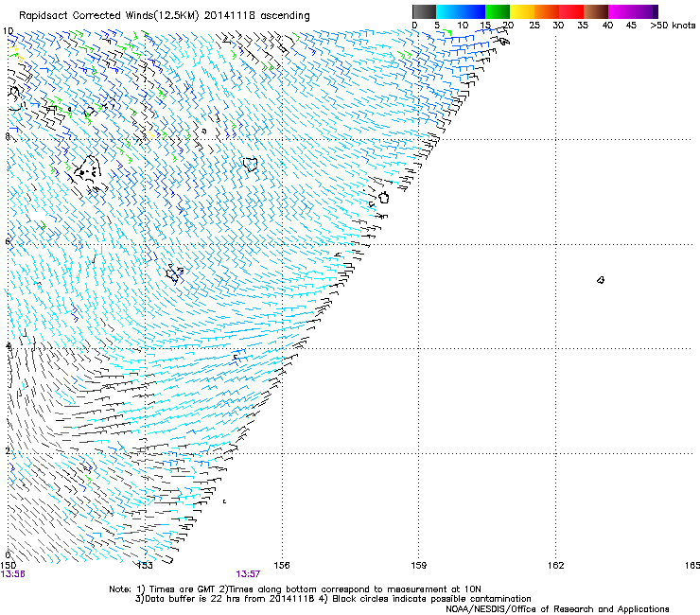Click the 'NOAA/NESDIS/Office of Research and Applications' credit
Image resolution: width=700 pixels, height=615 pixels.
pos(557,609)
